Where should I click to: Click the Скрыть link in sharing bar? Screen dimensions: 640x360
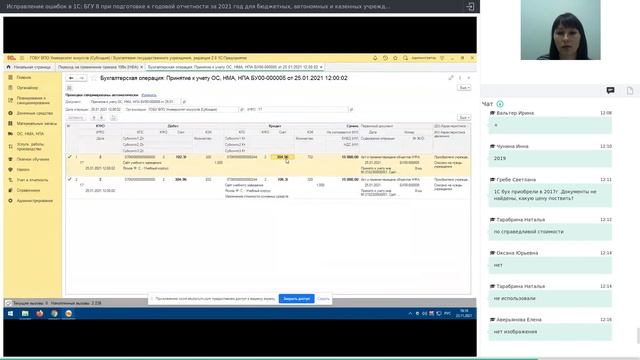coord(323,299)
